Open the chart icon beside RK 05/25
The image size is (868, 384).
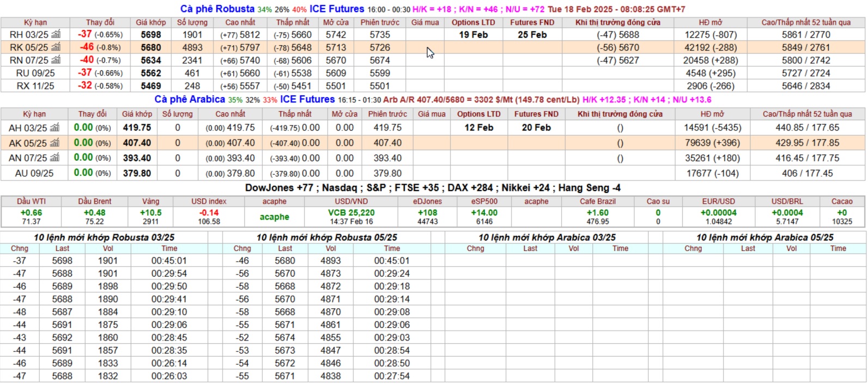[x=56, y=47]
